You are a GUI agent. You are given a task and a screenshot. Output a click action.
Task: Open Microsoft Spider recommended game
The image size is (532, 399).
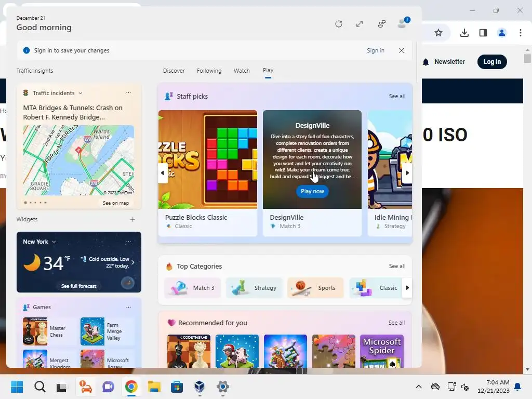[382, 351]
